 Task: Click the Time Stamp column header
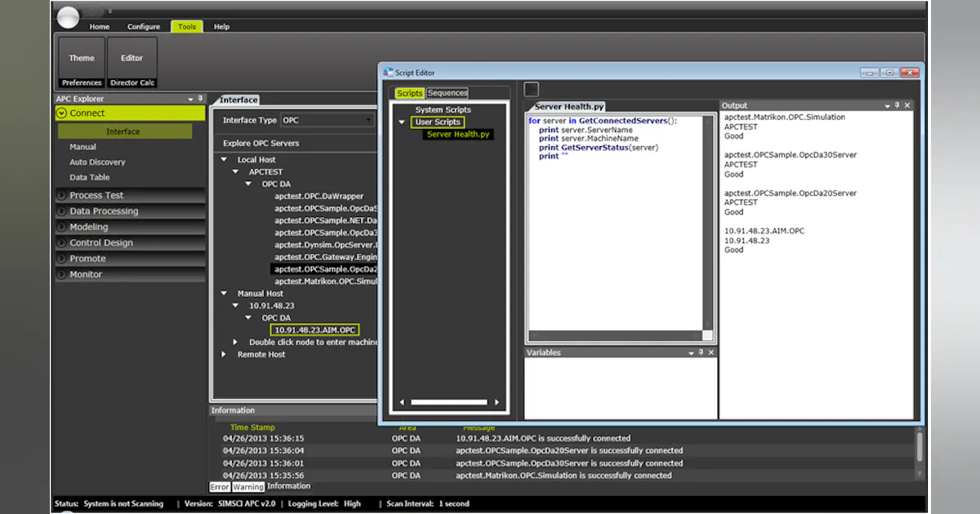click(252, 428)
